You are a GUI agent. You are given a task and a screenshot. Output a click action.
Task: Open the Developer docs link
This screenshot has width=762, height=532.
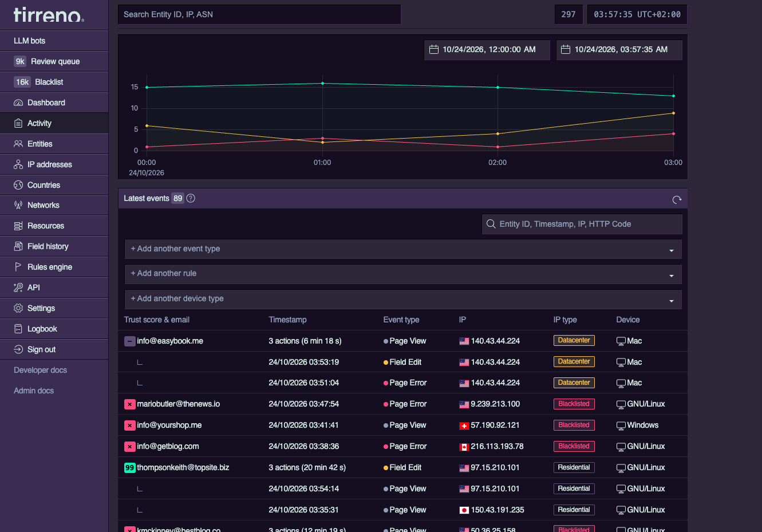point(40,370)
